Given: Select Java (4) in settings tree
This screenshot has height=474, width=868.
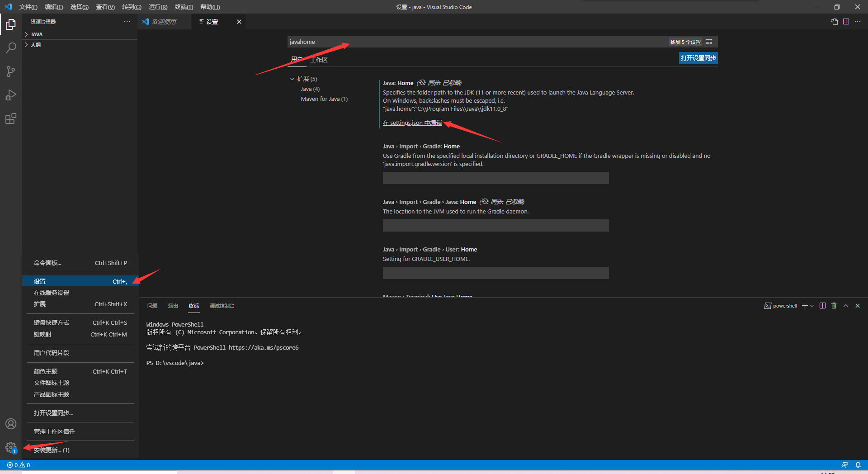Looking at the screenshot, I should 310,89.
